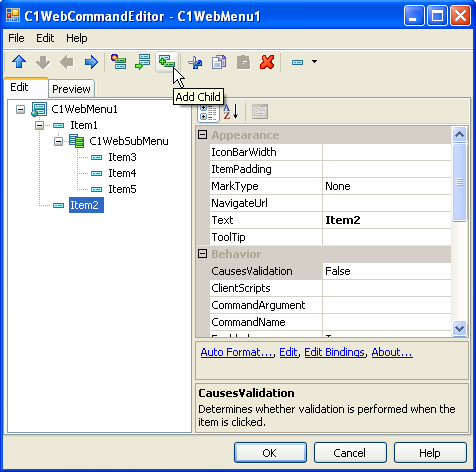The image size is (476, 472).
Task: Switch property grid to Categorized view
Action: (208, 112)
